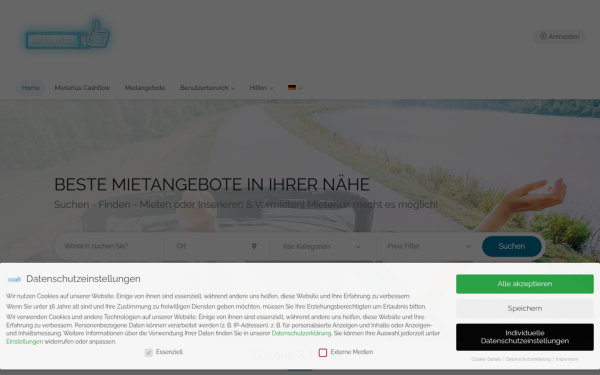
Task: Open Individuelle Datenschutzeinstellungen
Action: (525, 337)
